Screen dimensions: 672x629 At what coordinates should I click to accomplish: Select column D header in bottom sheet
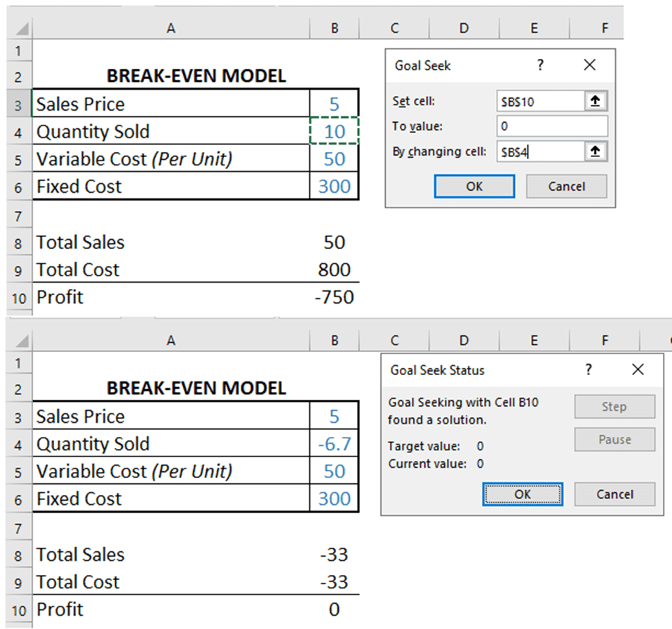coord(464,341)
